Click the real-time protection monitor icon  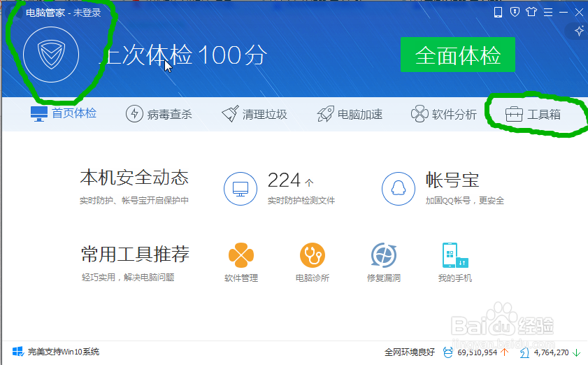(x=241, y=188)
